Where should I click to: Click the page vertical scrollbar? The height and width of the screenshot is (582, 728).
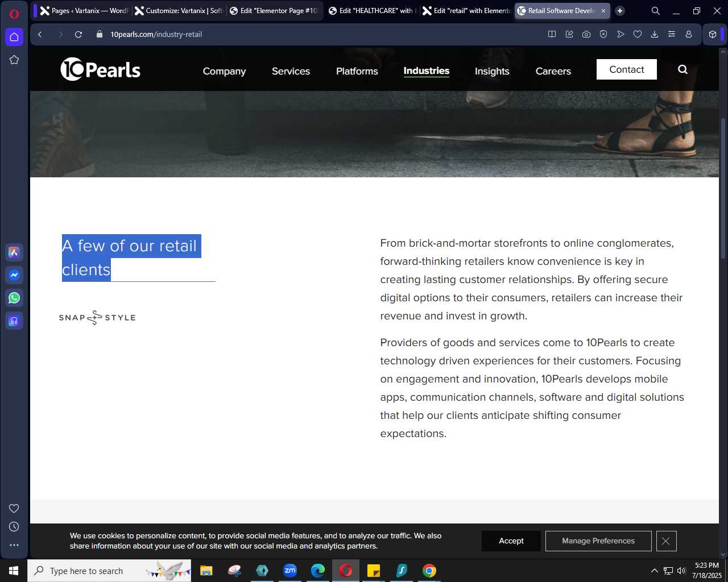pos(723,188)
